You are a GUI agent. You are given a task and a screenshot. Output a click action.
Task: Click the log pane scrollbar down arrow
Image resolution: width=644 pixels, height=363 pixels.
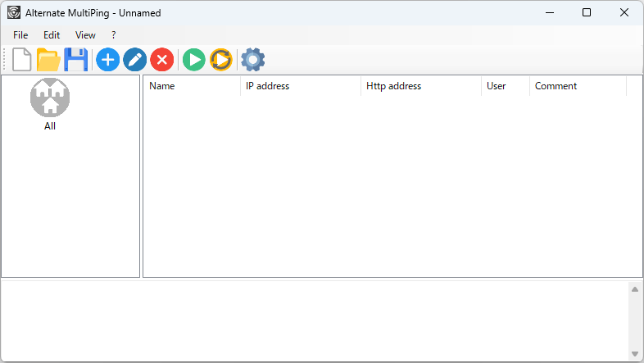[x=634, y=354]
